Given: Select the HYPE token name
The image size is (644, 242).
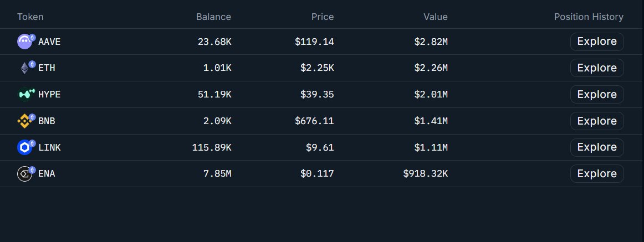Looking at the screenshot, I should tap(49, 95).
